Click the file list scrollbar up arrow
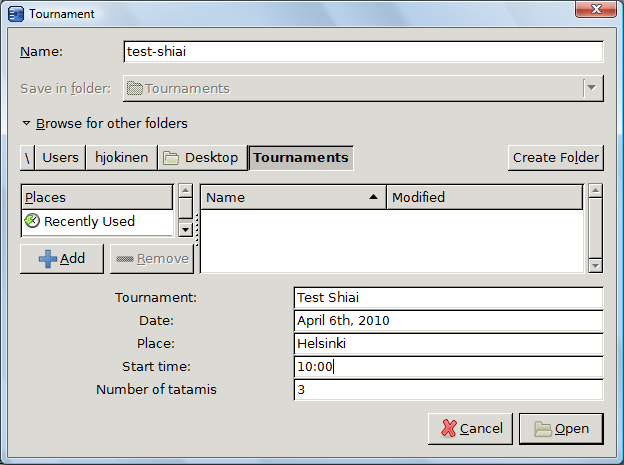Screen dimensions: 624x465 [595, 190]
